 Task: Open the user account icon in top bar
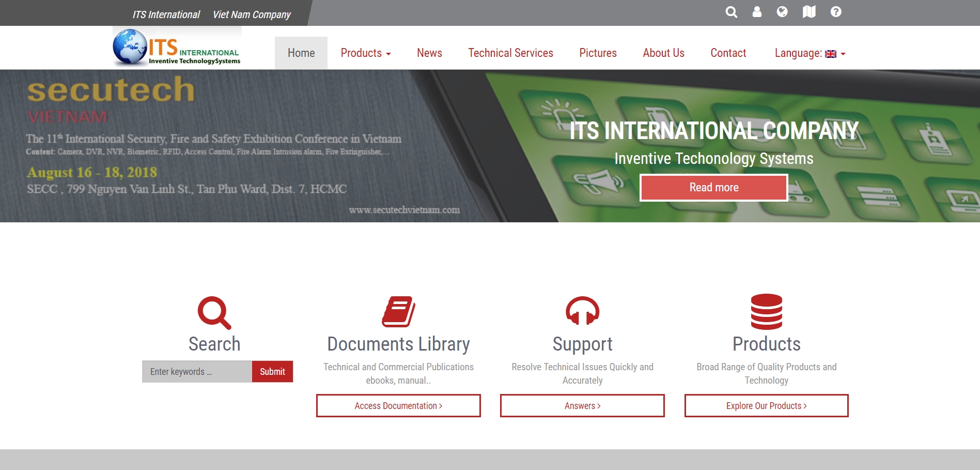coord(757,12)
